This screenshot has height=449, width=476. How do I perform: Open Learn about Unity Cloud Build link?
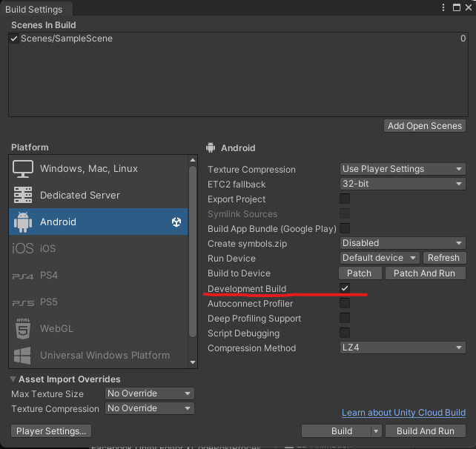tap(403, 413)
